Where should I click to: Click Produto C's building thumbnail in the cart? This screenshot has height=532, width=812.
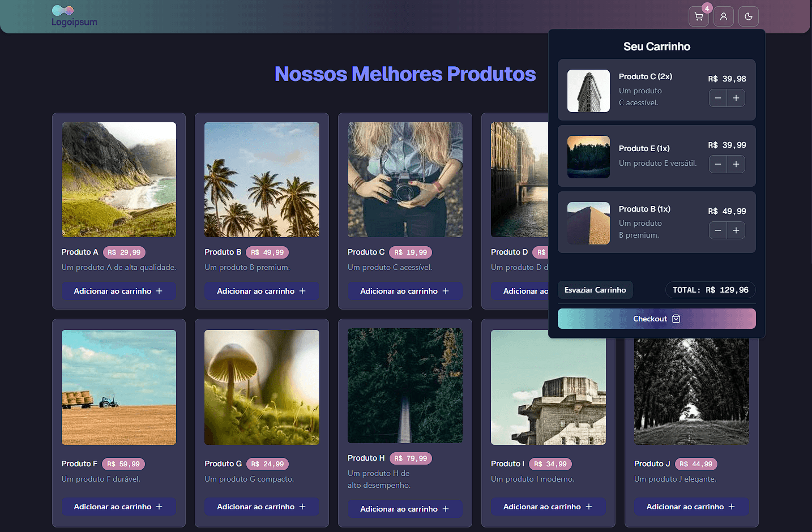pos(588,91)
